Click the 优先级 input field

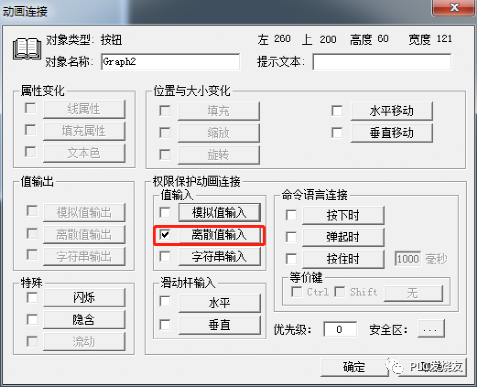click(x=340, y=329)
